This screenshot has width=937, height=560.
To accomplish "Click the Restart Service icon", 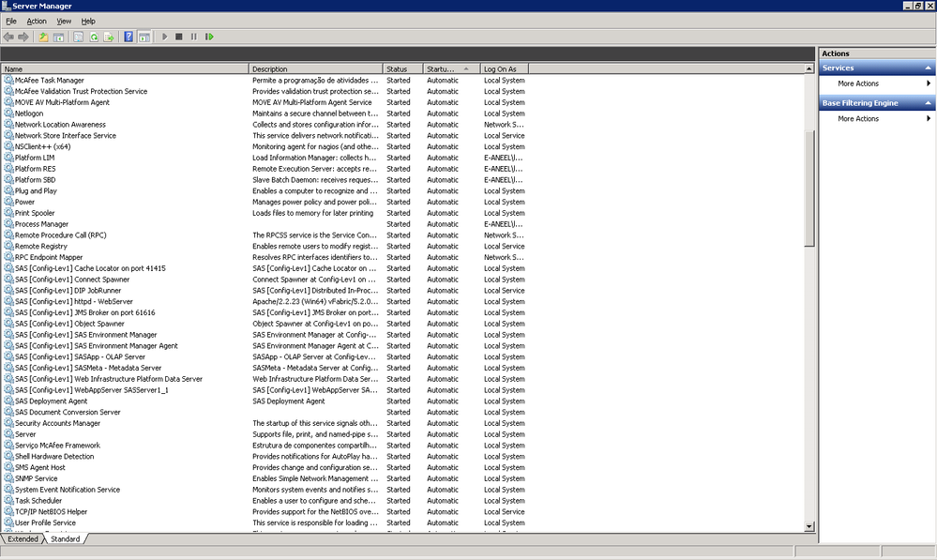I will (x=209, y=38).
